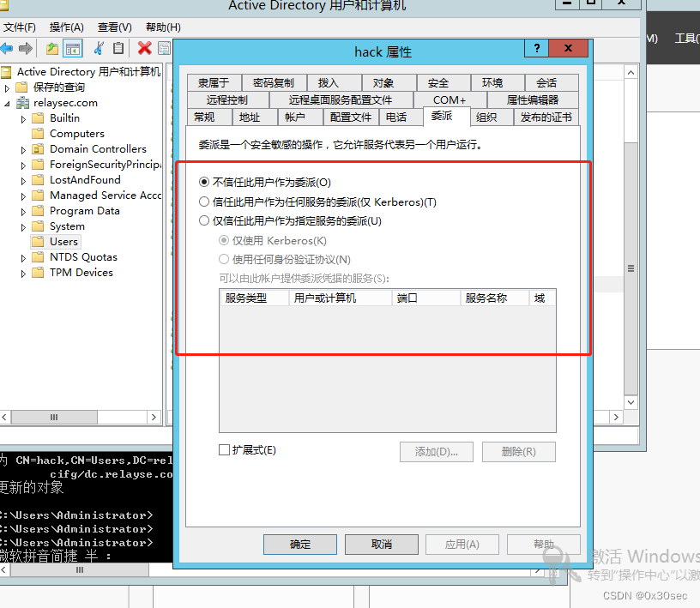
Task: Expand the LostAndFound node
Action: 23,181
